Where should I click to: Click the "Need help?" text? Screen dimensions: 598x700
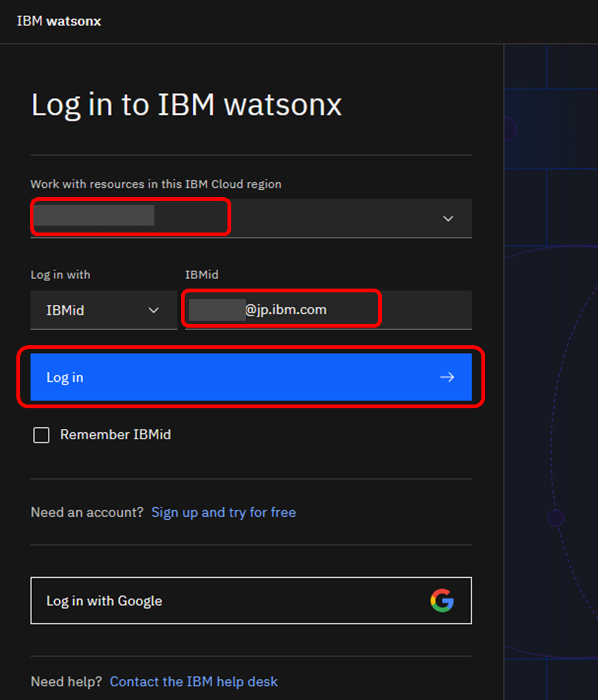67,682
